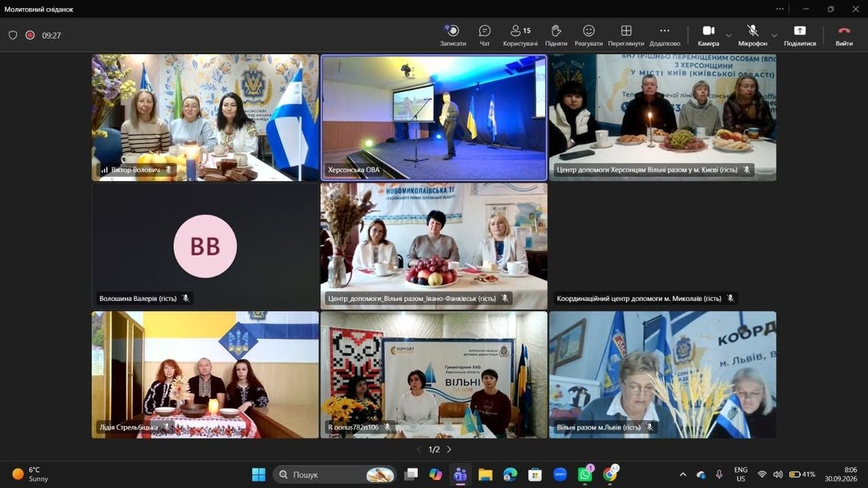Launch Copilot from the taskbar

(x=435, y=474)
